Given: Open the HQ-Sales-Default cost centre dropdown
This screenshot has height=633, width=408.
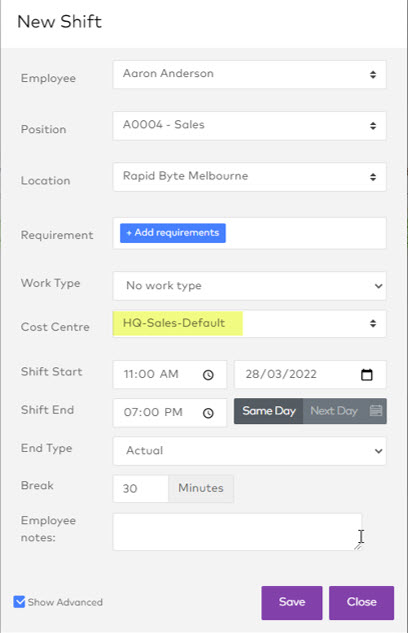Looking at the screenshot, I should point(249,323).
